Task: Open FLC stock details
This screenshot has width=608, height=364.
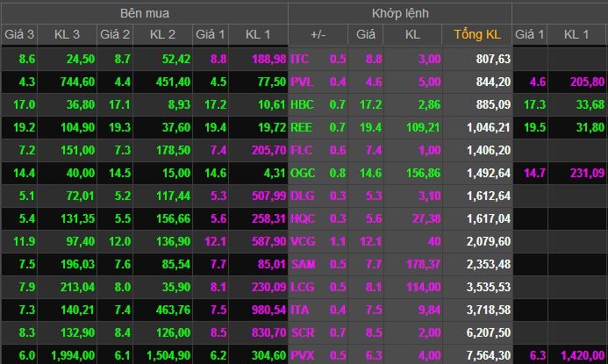Action: (300, 150)
